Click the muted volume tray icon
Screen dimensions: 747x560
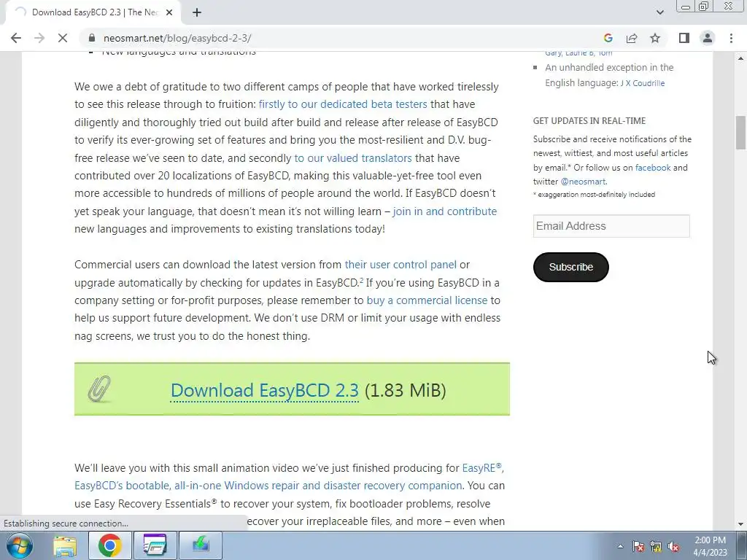pyautogui.click(x=673, y=547)
